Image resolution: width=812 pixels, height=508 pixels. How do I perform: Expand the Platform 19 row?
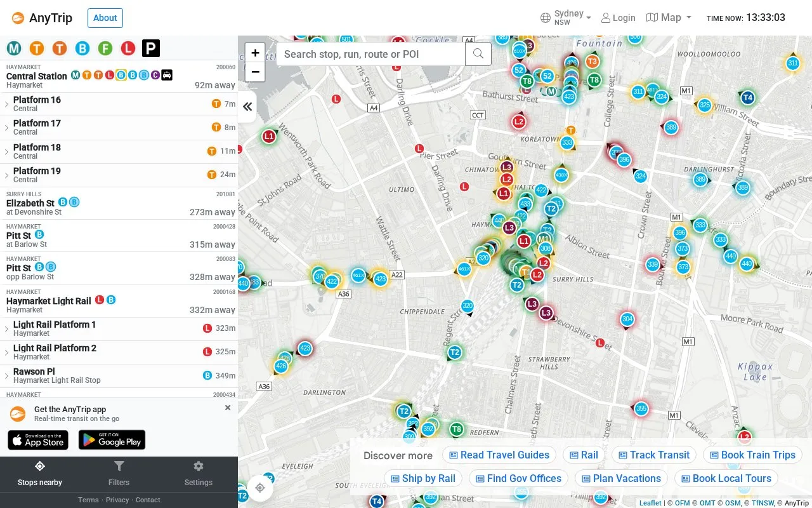coord(119,175)
